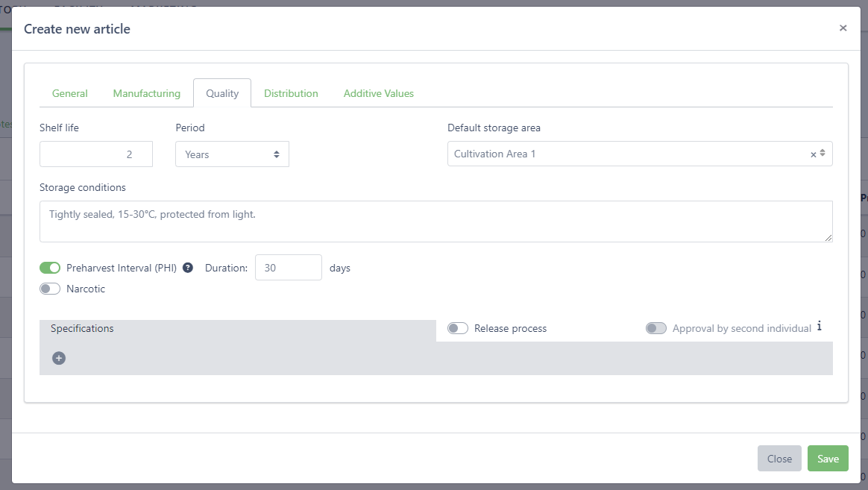This screenshot has width=868, height=490.
Task: Clear the Default storage area selection
Action: click(813, 154)
